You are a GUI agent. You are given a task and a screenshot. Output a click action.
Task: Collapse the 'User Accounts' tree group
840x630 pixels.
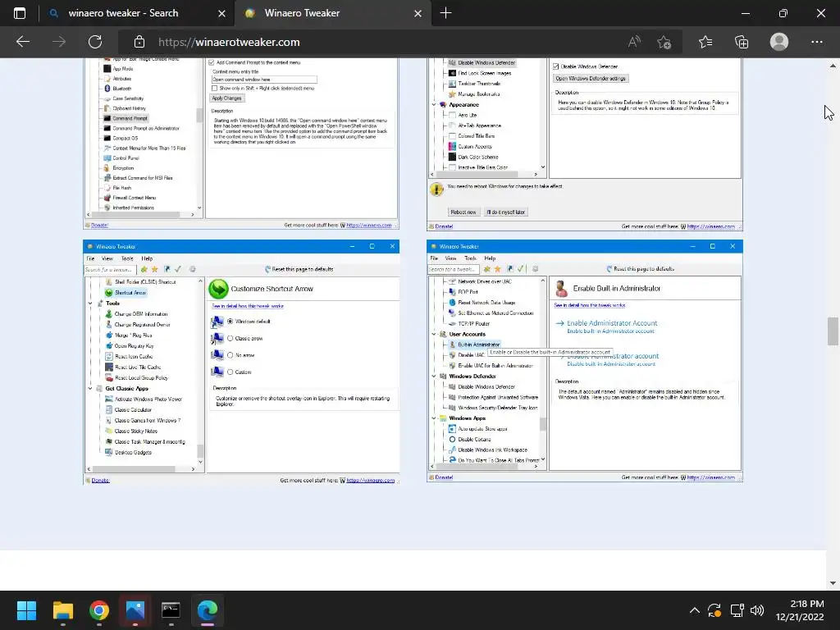(434, 334)
